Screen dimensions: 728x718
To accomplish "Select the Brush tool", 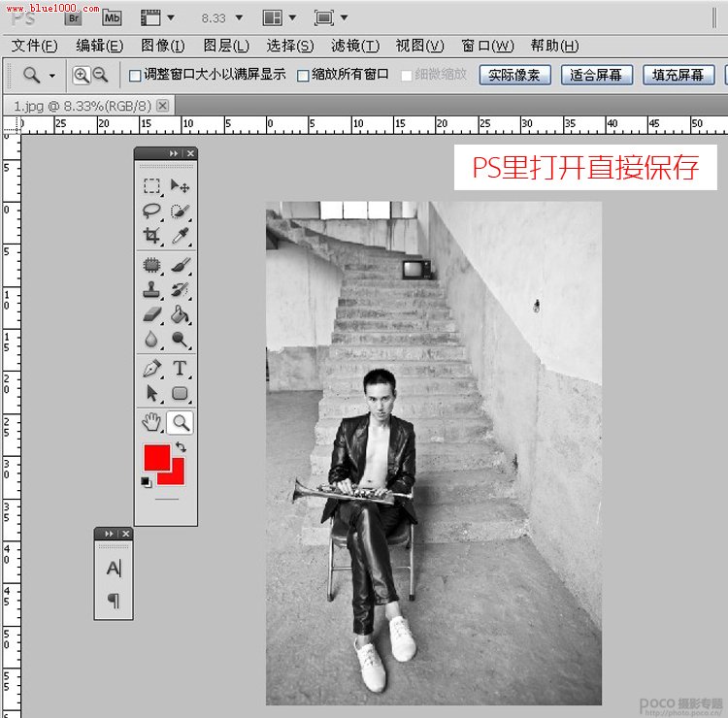I will (181, 265).
